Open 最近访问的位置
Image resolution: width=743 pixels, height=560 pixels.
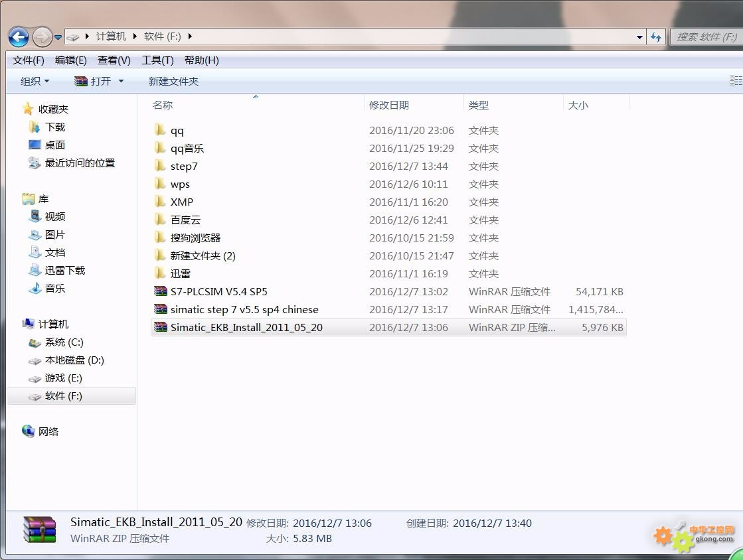coord(80,163)
